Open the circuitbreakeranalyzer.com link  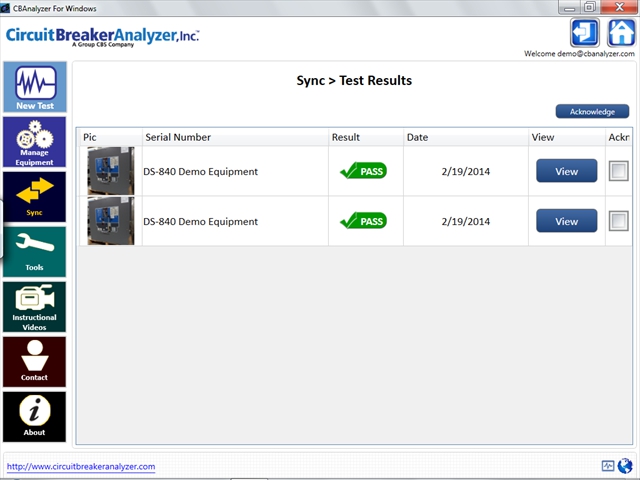81,467
